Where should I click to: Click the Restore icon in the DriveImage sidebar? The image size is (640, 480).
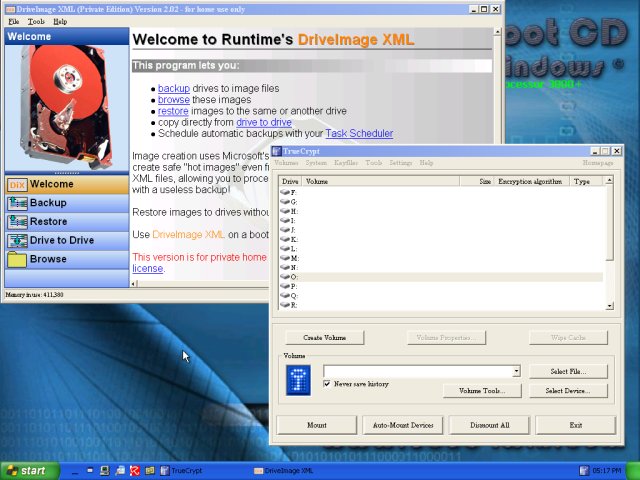17,222
